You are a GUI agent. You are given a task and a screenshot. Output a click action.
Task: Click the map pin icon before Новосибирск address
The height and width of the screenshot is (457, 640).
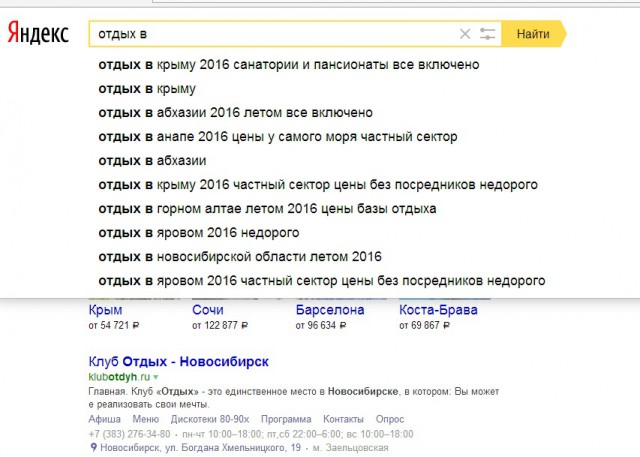(93, 448)
